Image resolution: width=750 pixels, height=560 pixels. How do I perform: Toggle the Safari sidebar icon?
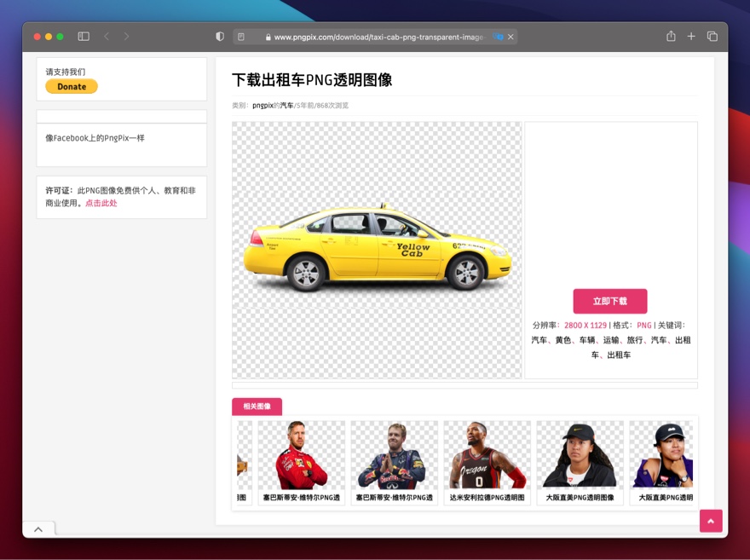84,37
